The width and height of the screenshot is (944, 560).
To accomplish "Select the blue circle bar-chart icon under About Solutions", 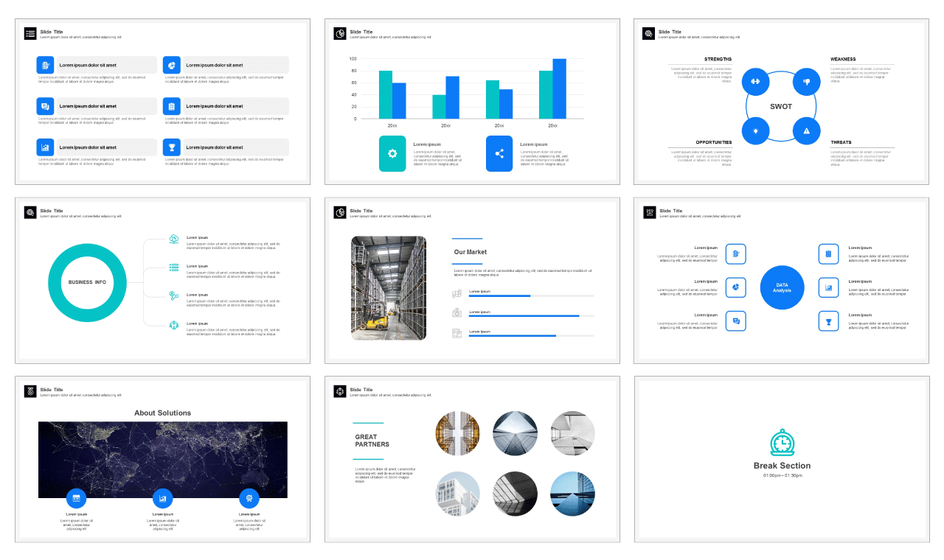I will click(162, 498).
